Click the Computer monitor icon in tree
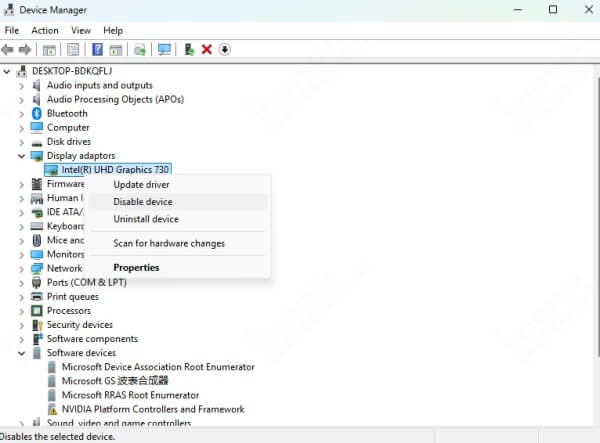Image resolution: width=600 pixels, height=443 pixels. click(x=37, y=127)
